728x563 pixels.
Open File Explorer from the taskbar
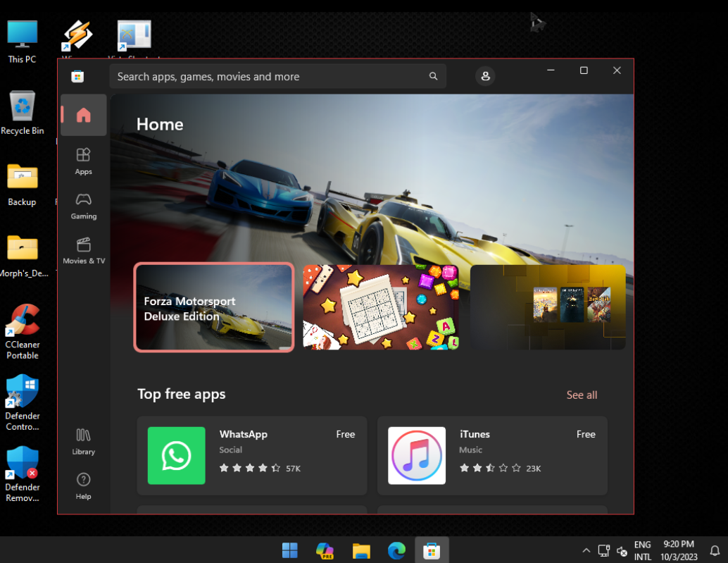[360, 551]
